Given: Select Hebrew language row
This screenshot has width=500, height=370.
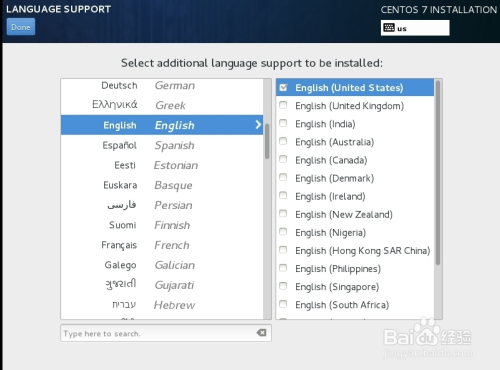Looking at the screenshot, I should pyautogui.click(x=162, y=305).
